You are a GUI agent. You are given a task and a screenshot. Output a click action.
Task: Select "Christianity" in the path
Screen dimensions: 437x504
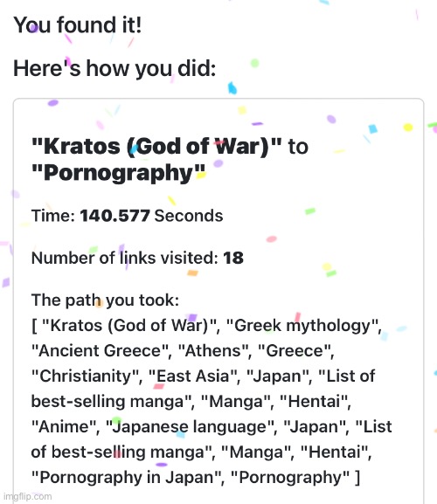85,376
